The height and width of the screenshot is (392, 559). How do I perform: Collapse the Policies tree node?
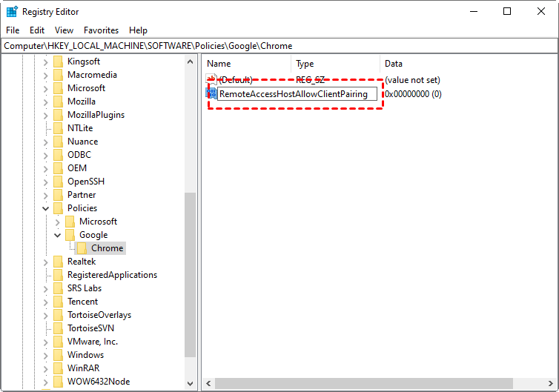[x=46, y=208]
